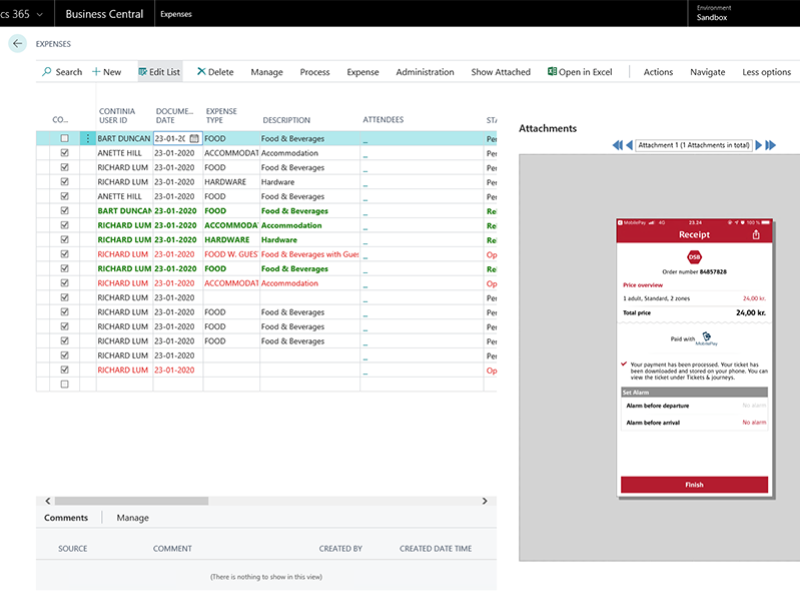
Task: Sort by Description column header
Action: pyautogui.click(x=286, y=120)
